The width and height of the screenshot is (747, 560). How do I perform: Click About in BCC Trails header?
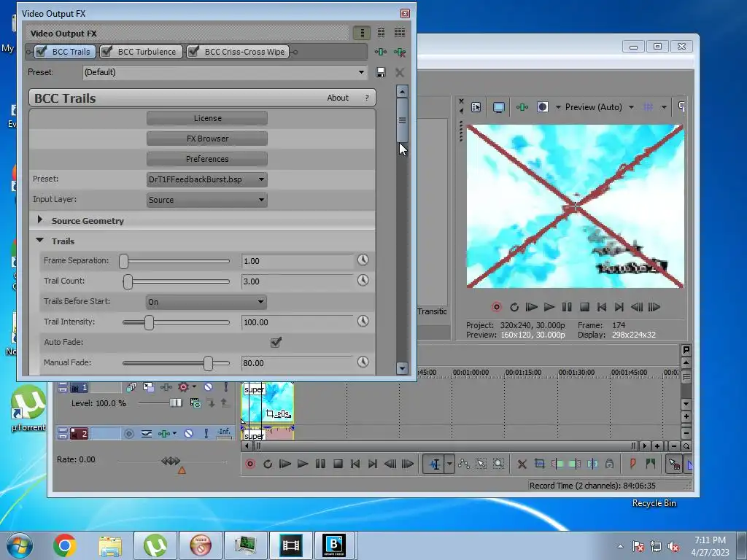coord(337,98)
